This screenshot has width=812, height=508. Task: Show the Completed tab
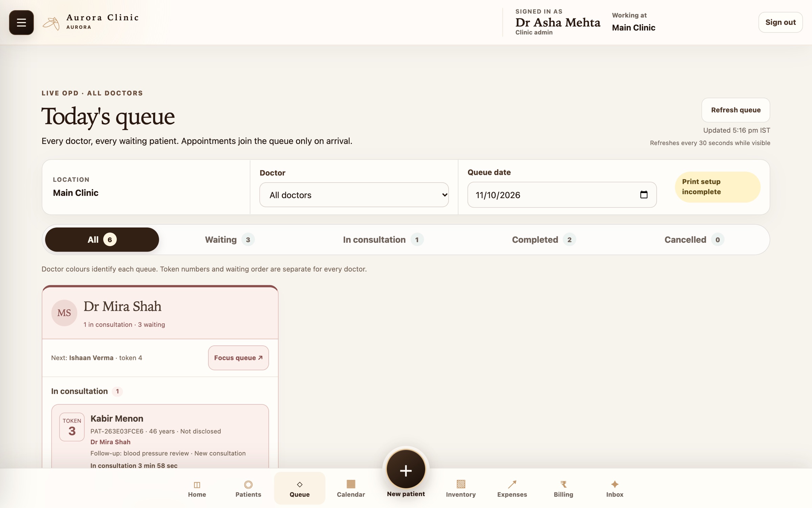[x=544, y=239]
